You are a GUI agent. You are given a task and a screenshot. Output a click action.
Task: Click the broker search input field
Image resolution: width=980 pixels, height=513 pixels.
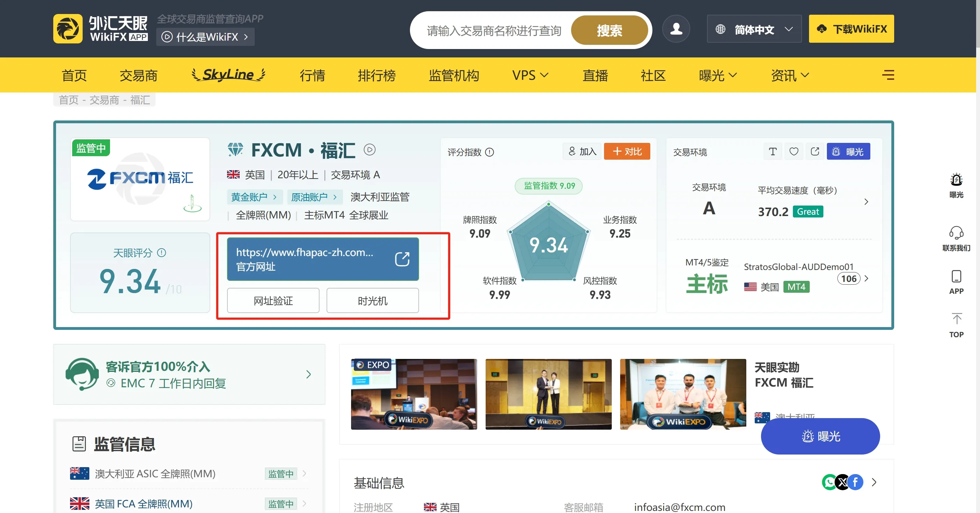[x=493, y=30]
